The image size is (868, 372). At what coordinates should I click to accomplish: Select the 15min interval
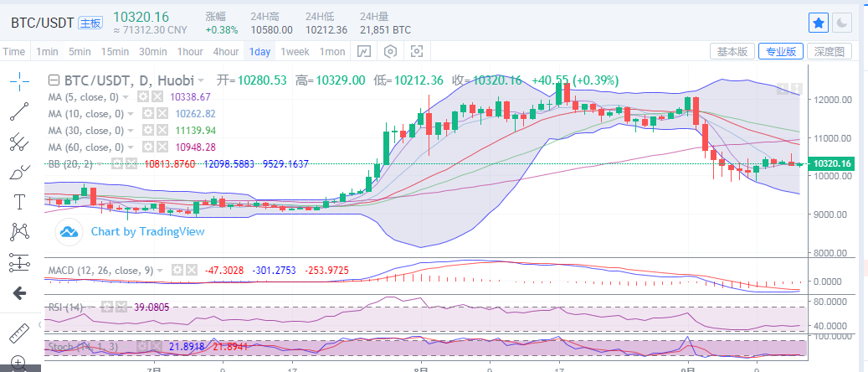click(x=115, y=52)
